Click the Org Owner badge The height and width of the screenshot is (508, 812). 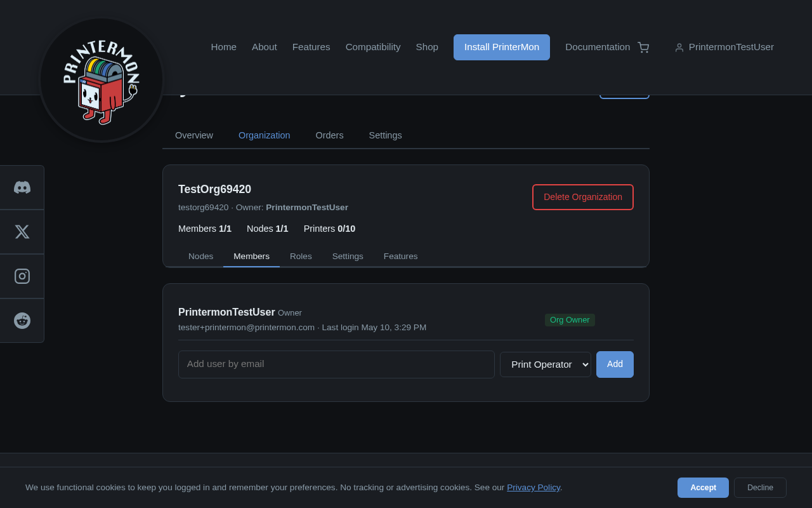(570, 320)
